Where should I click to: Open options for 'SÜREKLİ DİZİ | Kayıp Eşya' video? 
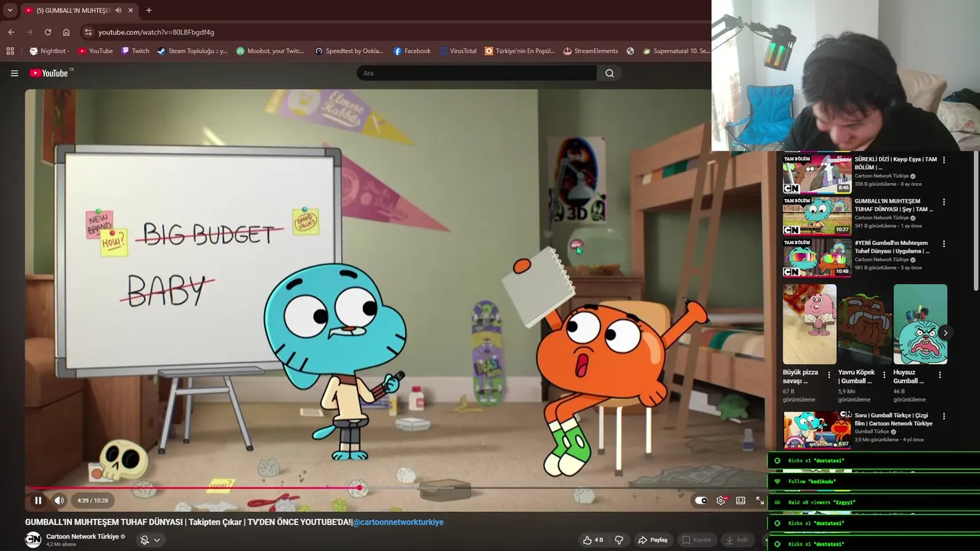943,160
